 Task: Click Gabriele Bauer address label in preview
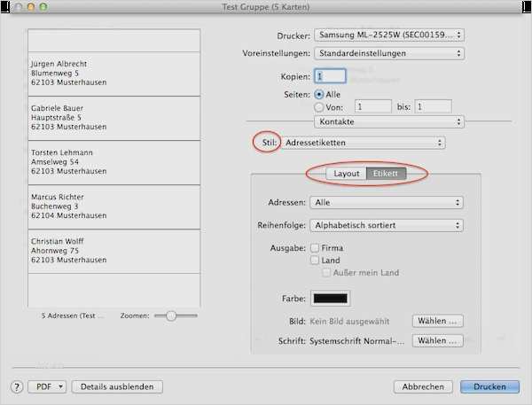pyautogui.click(x=114, y=119)
